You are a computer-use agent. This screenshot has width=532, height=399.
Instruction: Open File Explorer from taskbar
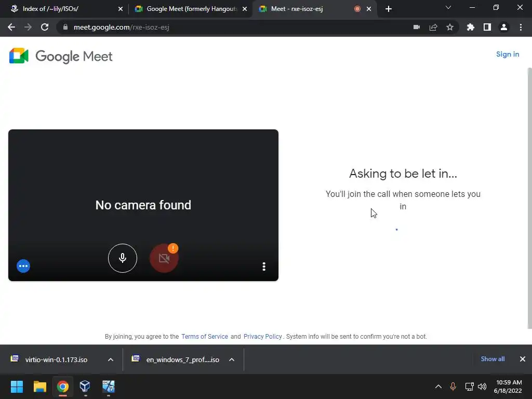coord(39,387)
